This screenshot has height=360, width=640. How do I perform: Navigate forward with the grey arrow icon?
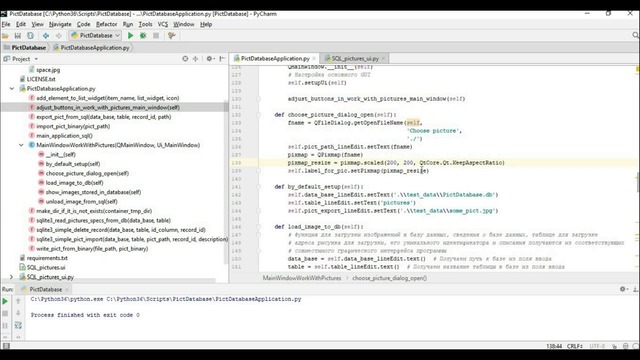[x=58, y=36]
